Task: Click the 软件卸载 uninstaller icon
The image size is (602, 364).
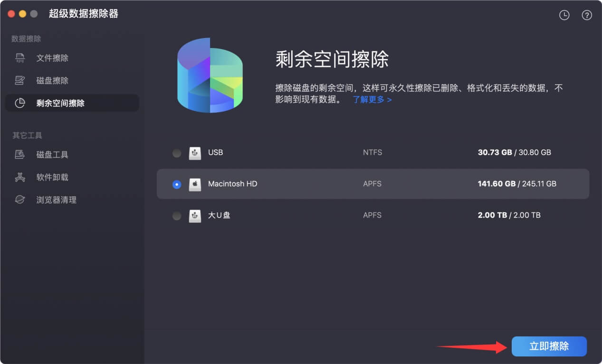Action: pyautogui.click(x=19, y=177)
